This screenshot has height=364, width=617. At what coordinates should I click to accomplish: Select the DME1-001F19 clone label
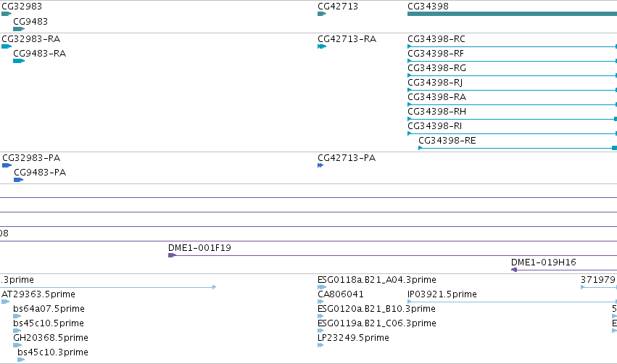[199, 248]
